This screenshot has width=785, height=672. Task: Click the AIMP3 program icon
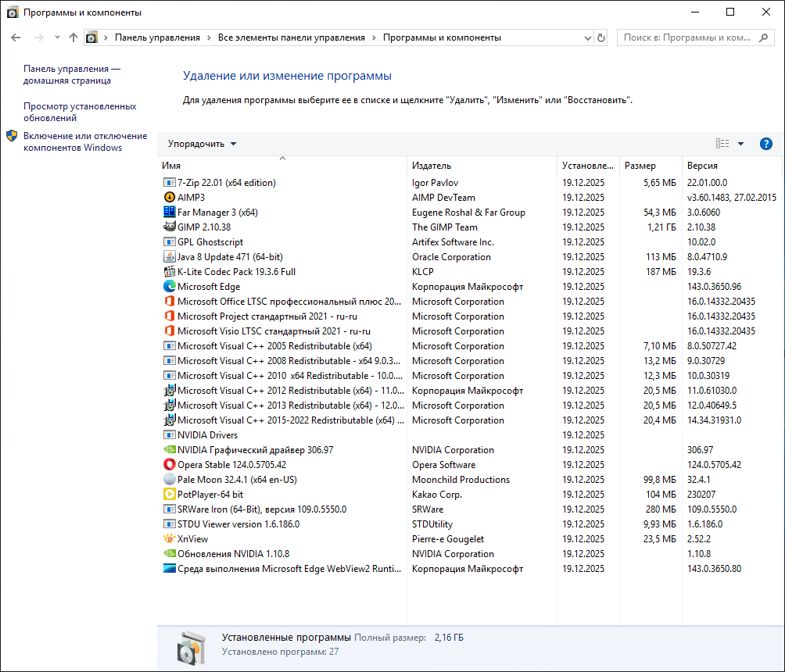[170, 198]
